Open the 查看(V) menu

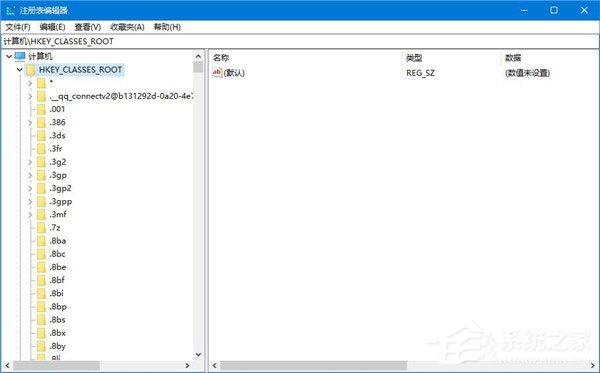[88, 27]
